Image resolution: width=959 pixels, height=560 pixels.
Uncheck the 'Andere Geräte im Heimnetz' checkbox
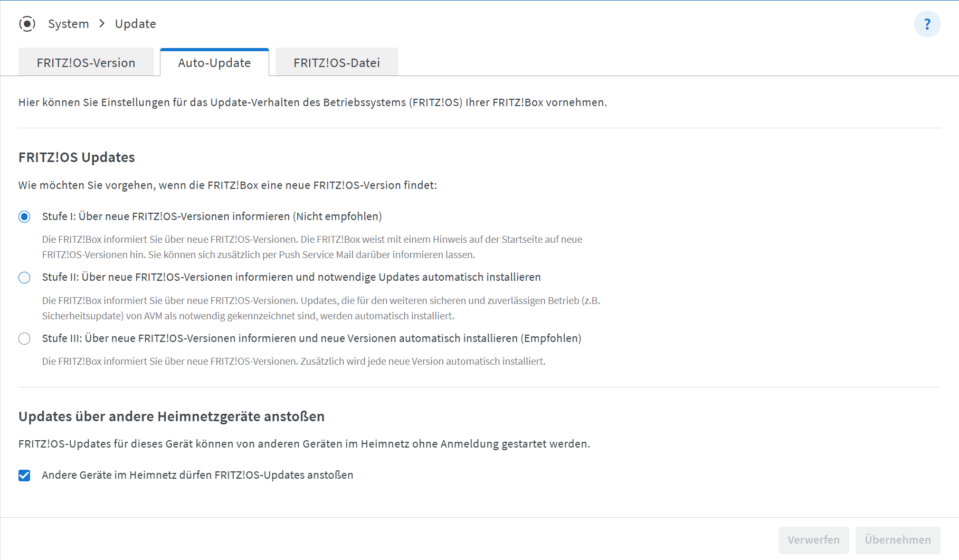[24, 476]
